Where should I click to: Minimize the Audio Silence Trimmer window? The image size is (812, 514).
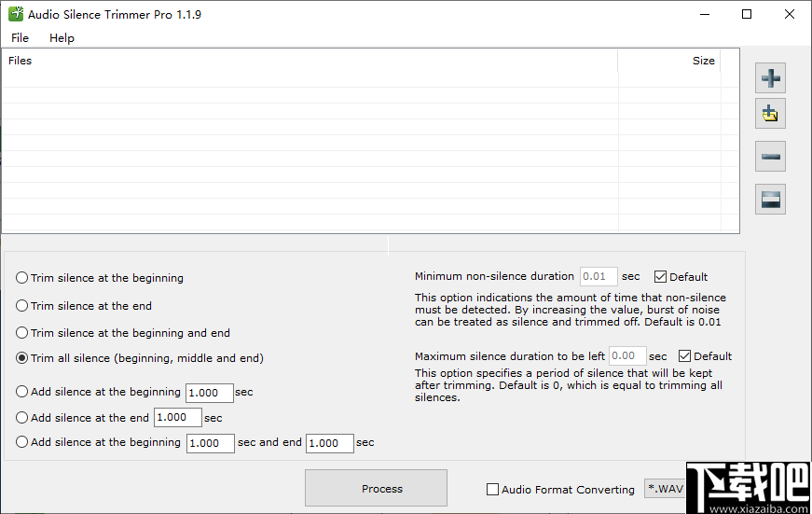tap(704, 14)
